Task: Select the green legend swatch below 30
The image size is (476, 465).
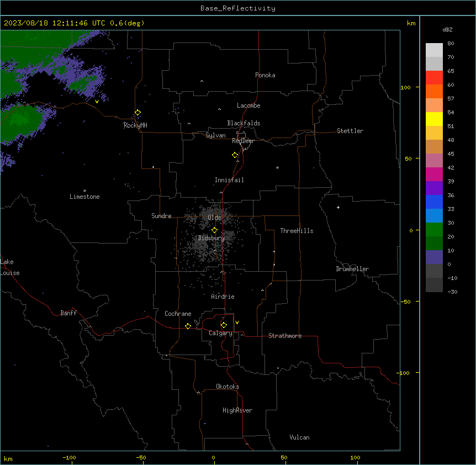Action: [434, 230]
